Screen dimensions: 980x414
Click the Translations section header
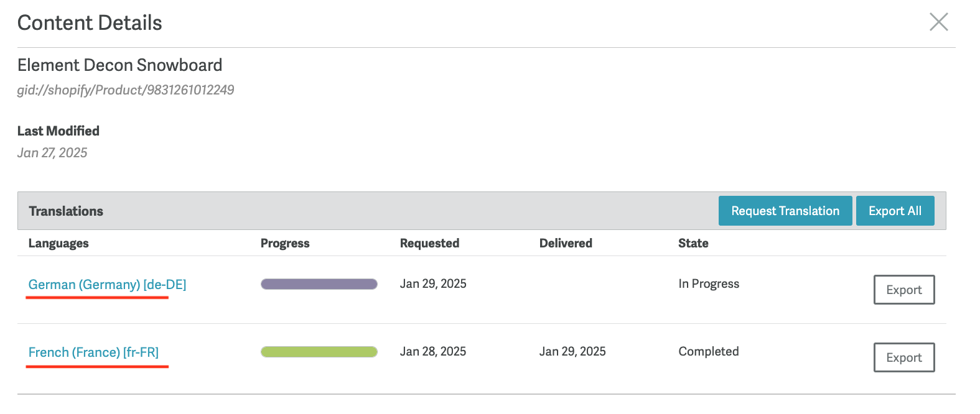(x=66, y=211)
